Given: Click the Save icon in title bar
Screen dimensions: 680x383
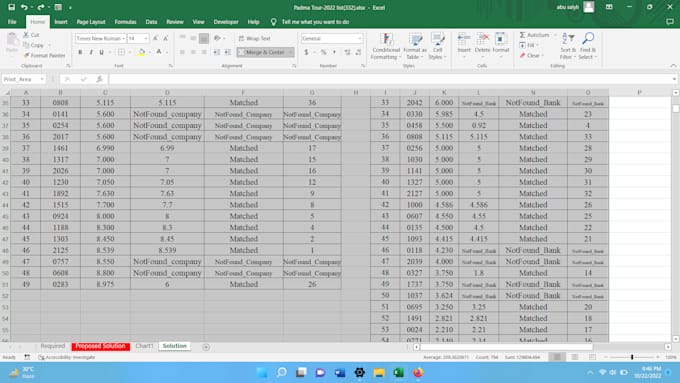Looking at the screenshot, I should (12, 7).
